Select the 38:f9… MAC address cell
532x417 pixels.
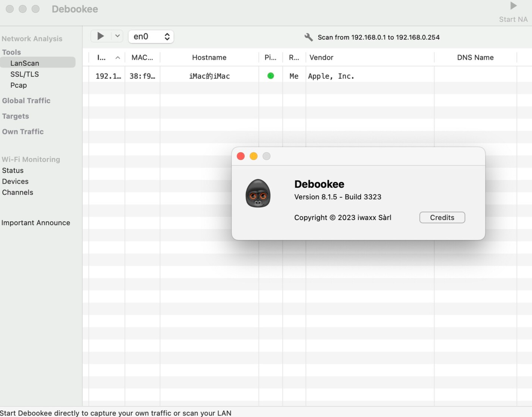click(142, 76)
